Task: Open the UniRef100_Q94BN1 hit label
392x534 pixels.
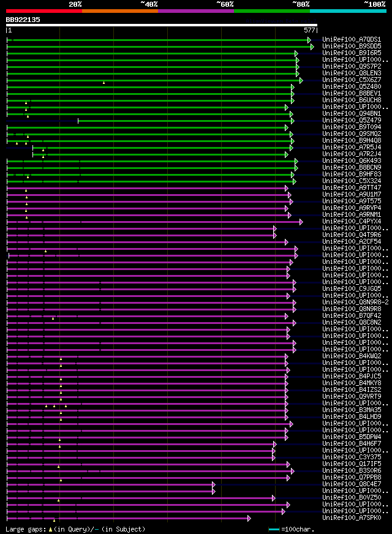Action: tap(352, 114)
